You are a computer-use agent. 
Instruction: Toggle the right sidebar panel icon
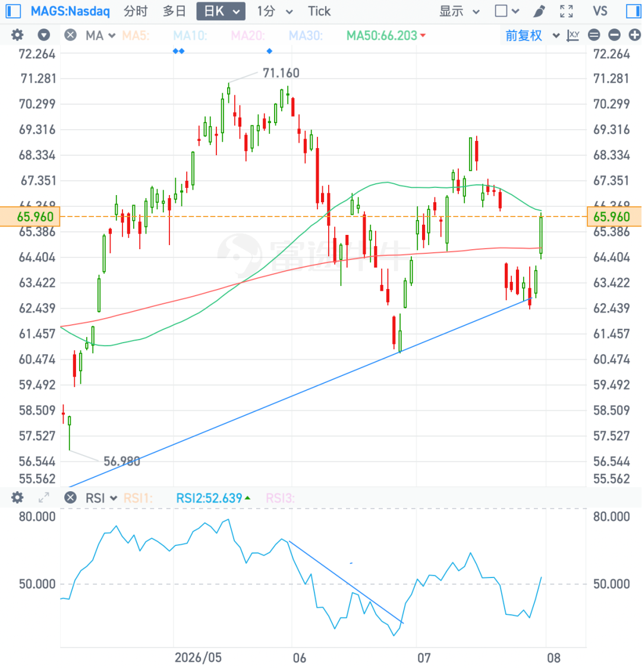pos(634,11)
